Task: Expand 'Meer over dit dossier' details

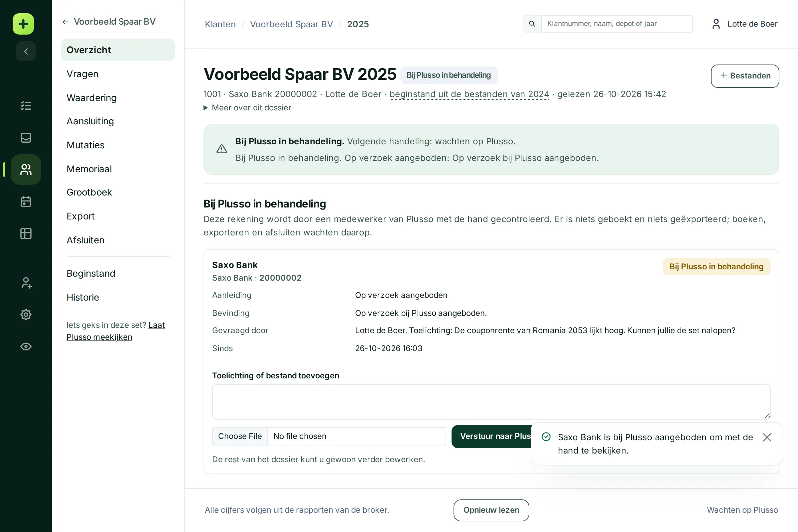Action: (247, 107)
